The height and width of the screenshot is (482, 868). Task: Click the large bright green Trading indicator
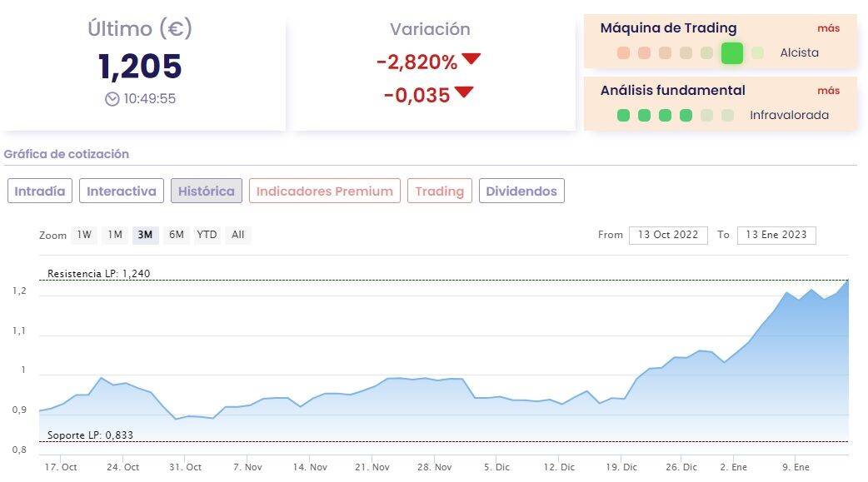(731, 53)
